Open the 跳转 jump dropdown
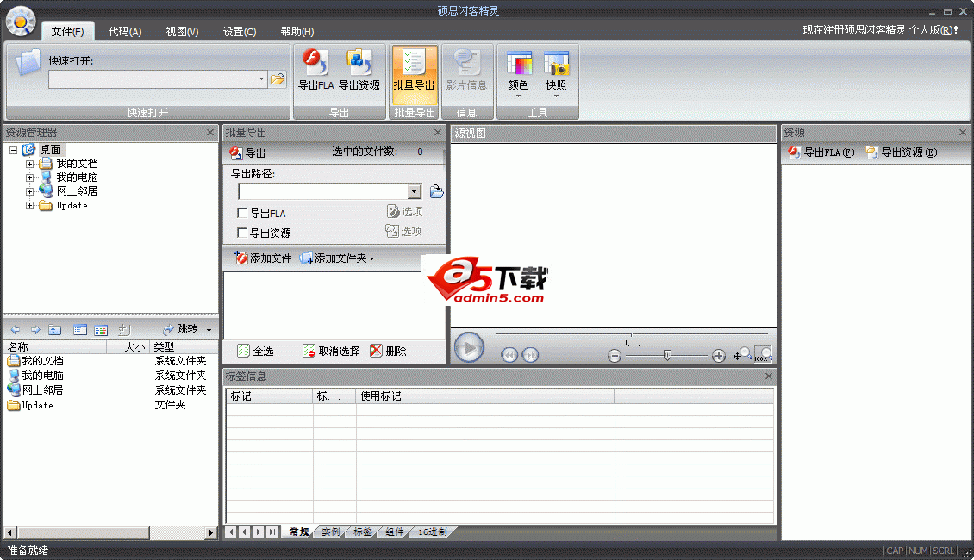This screenshot has height=560, width=974. pos(209,330)
